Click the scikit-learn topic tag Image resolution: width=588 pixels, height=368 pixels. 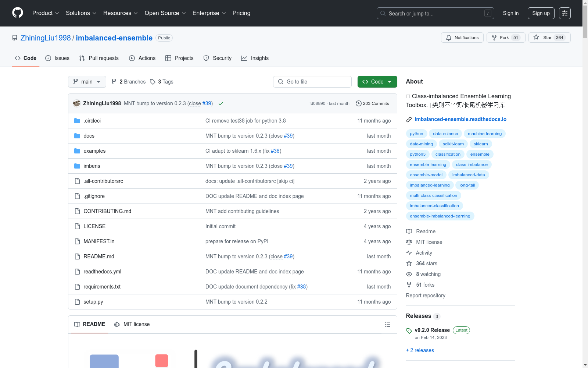(453, 144)
